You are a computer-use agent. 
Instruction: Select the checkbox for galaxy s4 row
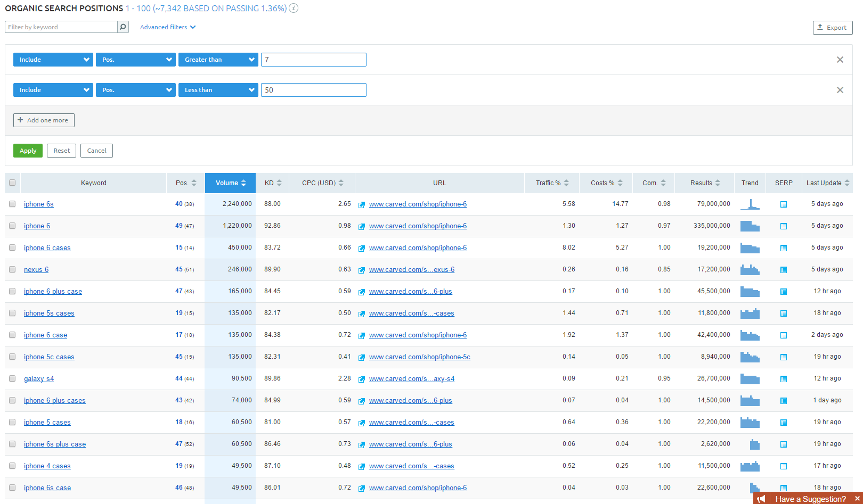(12, 379)
